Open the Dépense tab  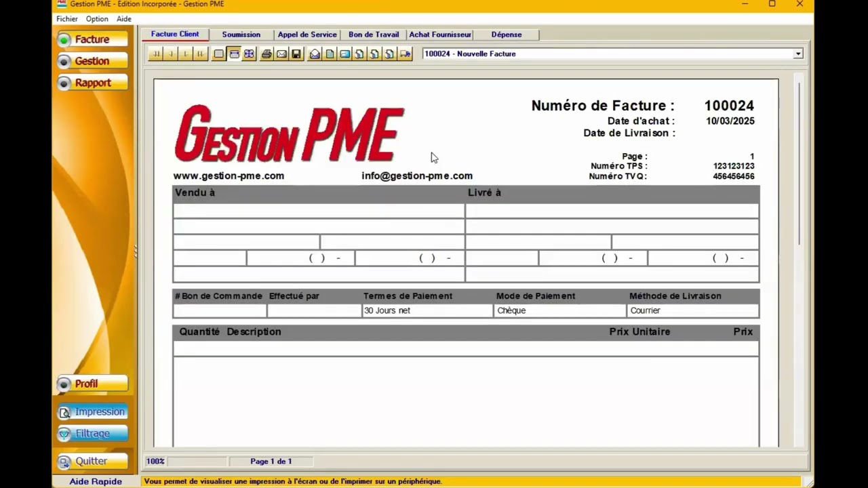pos(507,35)
